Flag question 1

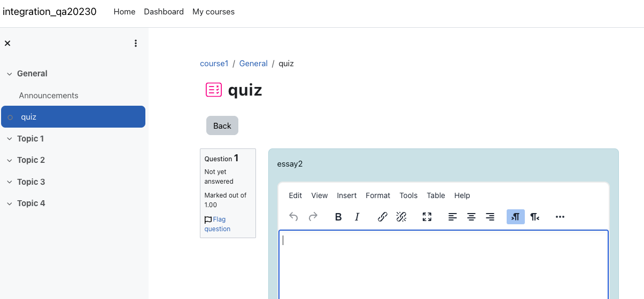coord(218,224)
